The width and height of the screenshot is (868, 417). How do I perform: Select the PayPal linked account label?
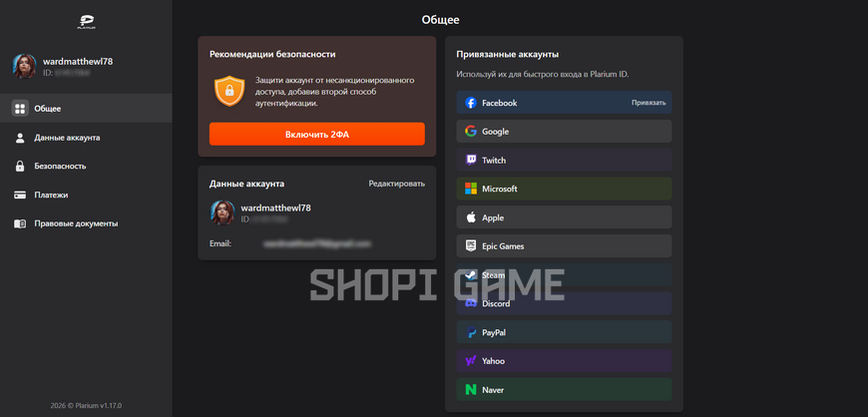click(494, 332)
